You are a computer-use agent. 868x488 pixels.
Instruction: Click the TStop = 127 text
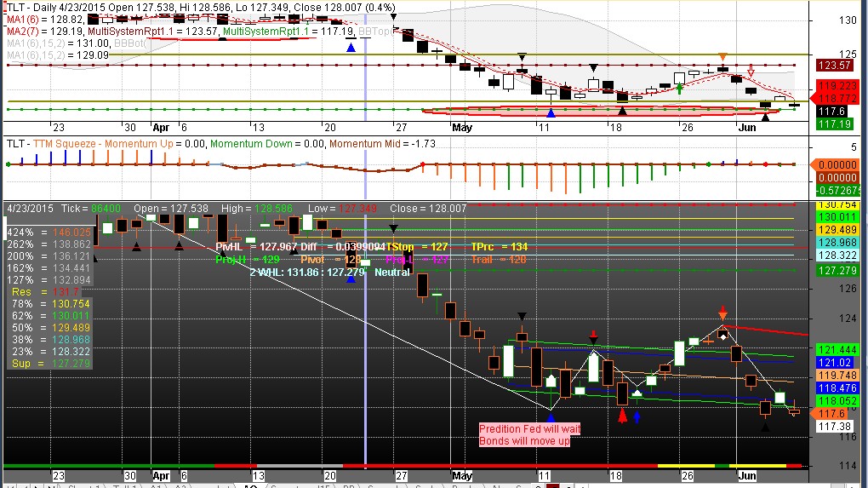pos(416,247)
